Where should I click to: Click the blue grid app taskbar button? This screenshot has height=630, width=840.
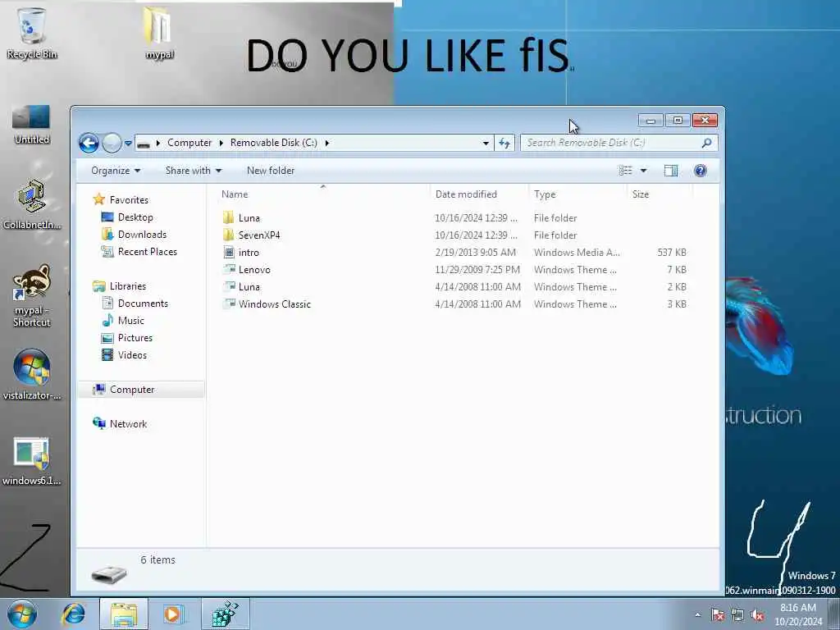[225, 614]
